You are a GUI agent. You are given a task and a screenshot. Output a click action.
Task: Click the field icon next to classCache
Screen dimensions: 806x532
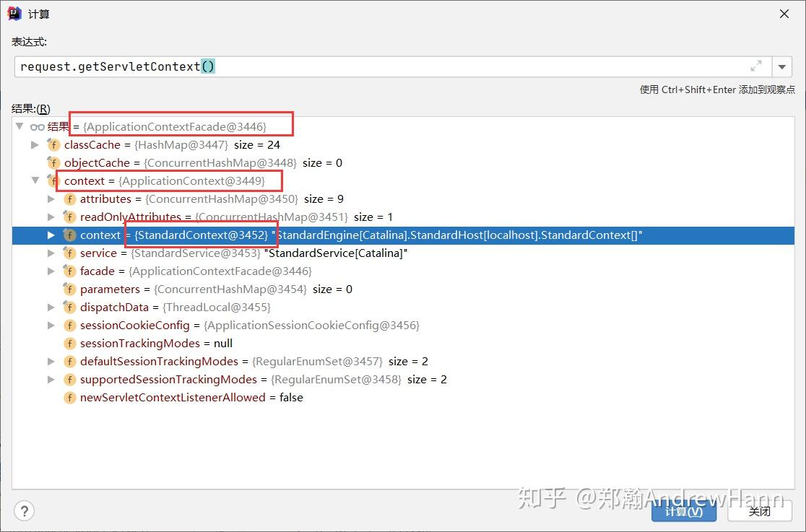pos(53,144)
